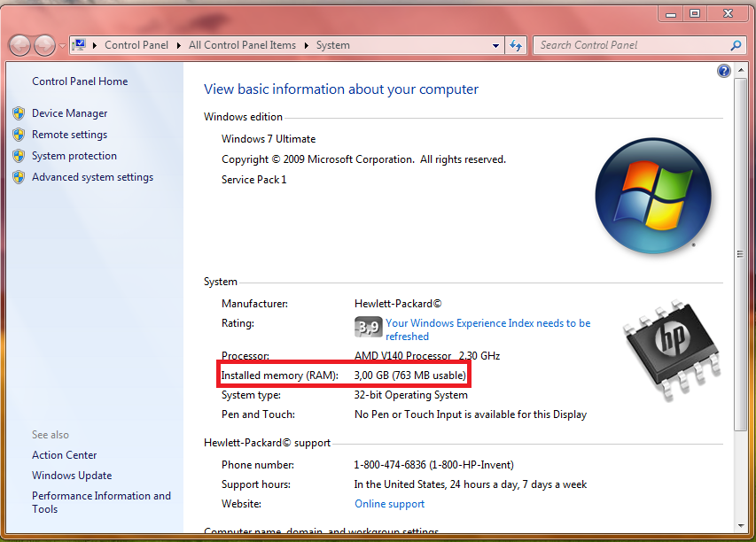
Task: Click the Forward navigation arrow button
Action: [44, 46]
